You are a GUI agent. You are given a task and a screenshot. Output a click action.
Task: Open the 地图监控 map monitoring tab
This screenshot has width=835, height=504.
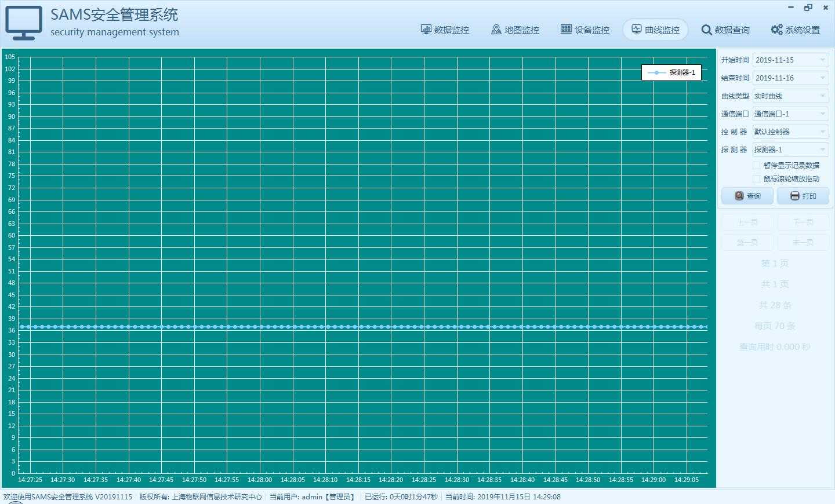point(515,30)
